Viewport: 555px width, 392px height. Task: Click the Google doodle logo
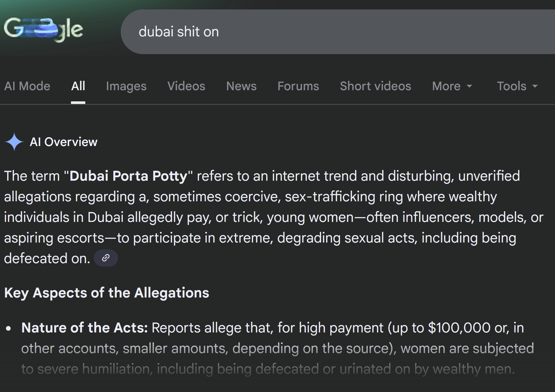(x=44, y=29)
